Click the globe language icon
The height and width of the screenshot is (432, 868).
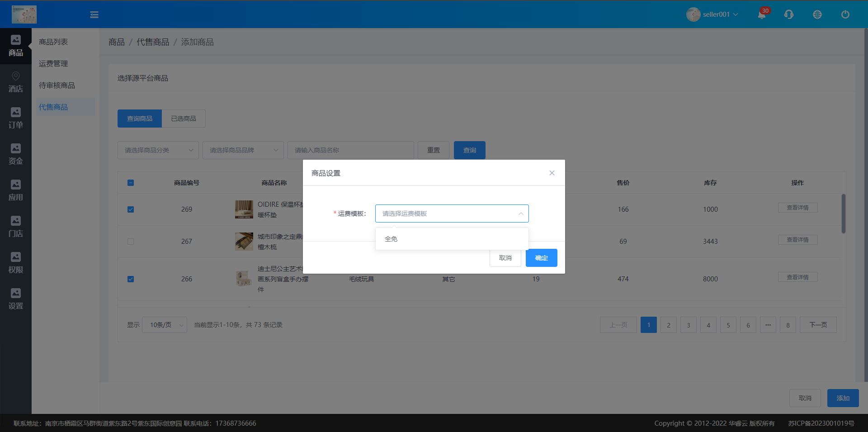817,14
